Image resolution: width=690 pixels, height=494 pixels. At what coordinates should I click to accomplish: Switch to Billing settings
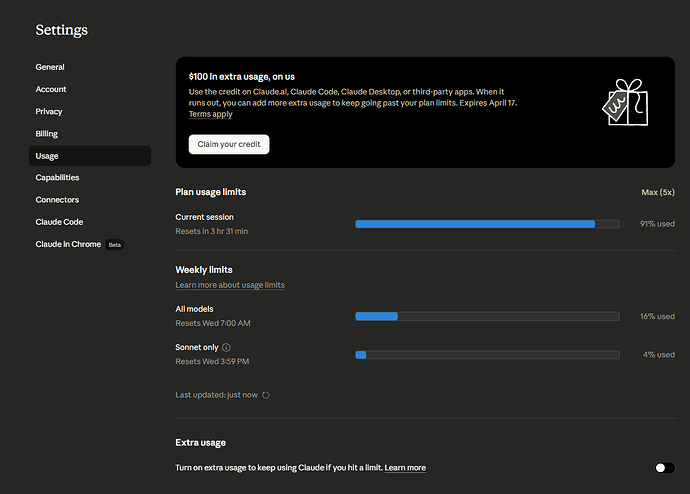click(47, 134)
